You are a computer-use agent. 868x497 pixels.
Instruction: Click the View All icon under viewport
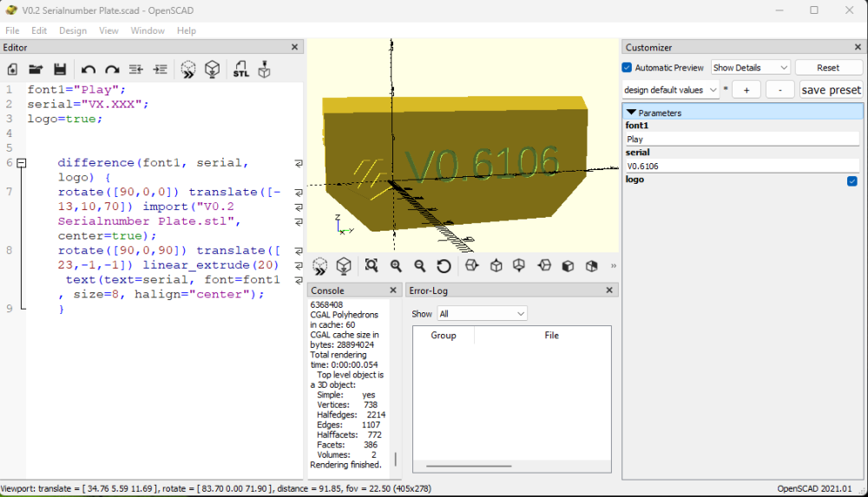372,265
